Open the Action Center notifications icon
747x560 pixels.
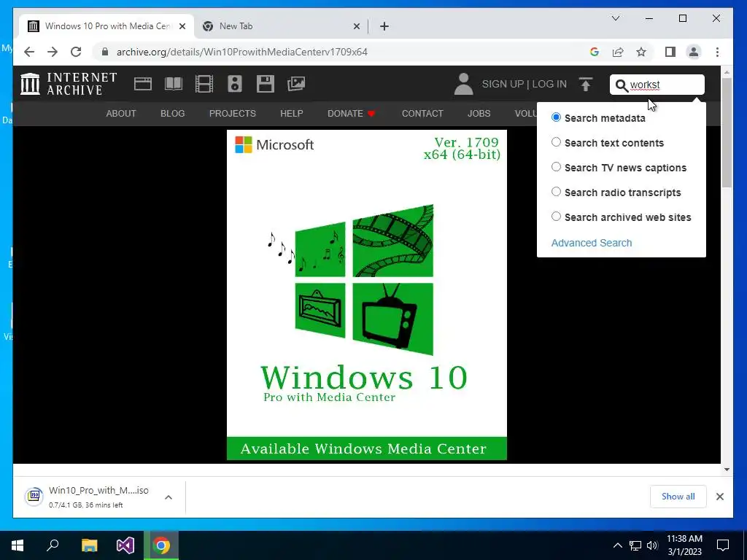(723, 545)
